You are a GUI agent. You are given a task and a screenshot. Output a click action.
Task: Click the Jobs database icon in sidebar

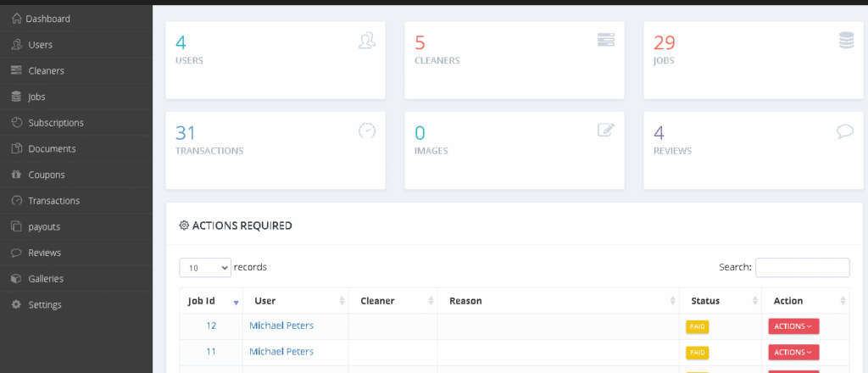coord(17,97)
